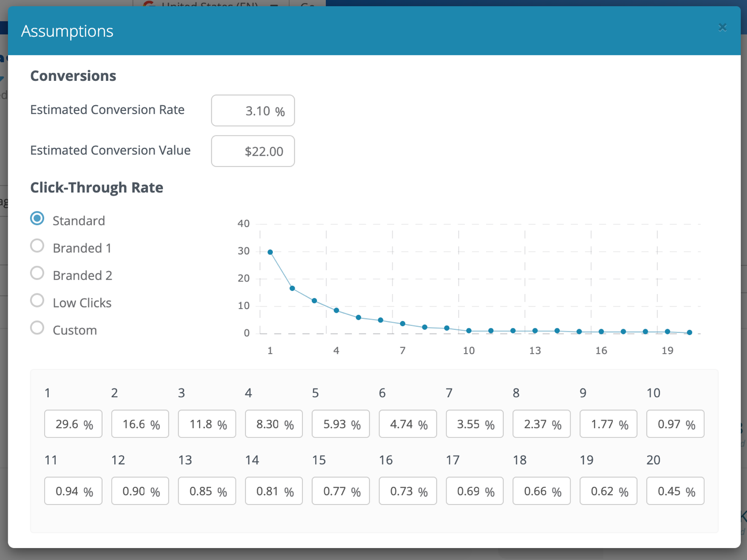Choose the Low Clicks option

tap(37, 301)
